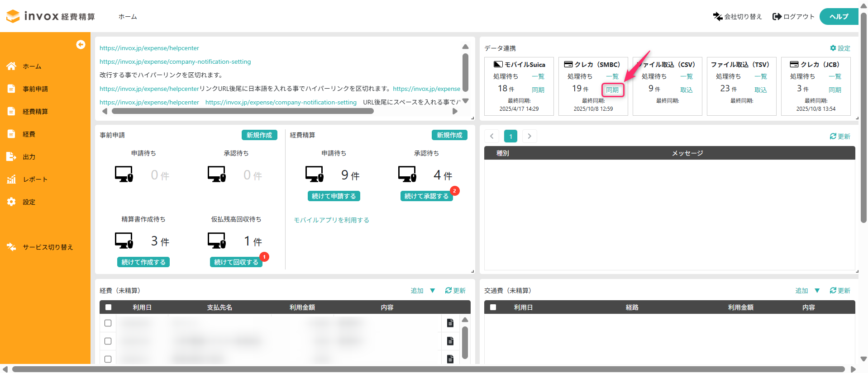This screenshot has height=373, width=868.
Task: Click the gear icon for データ連携 設定
Action: pos(833,48)
